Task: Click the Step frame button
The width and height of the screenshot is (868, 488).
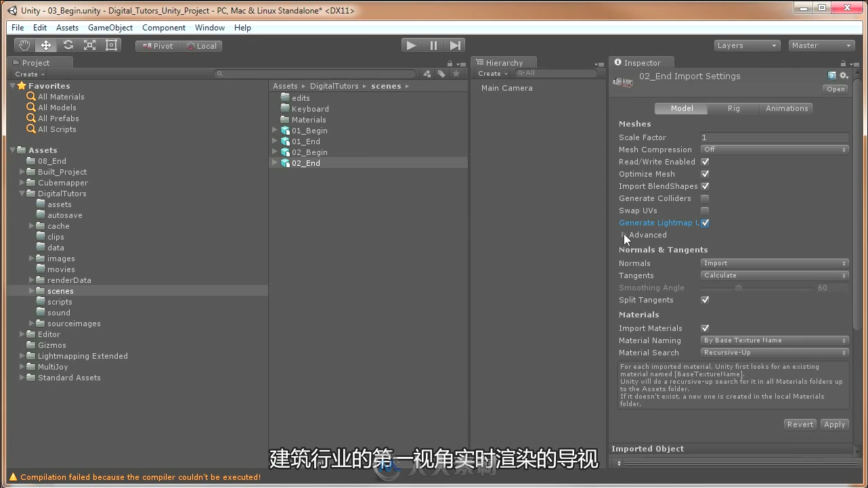Action: [x=456, y=45]
